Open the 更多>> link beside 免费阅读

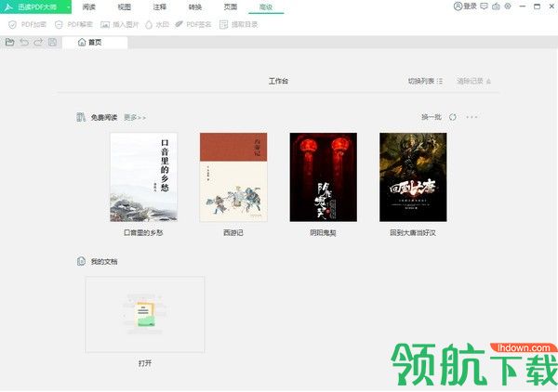click(135, 117)
